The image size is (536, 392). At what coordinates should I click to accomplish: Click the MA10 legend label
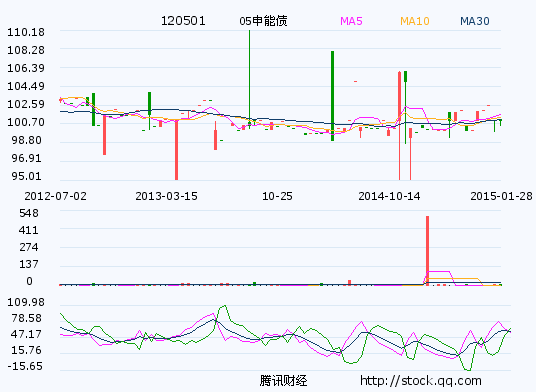coord(415,21)
